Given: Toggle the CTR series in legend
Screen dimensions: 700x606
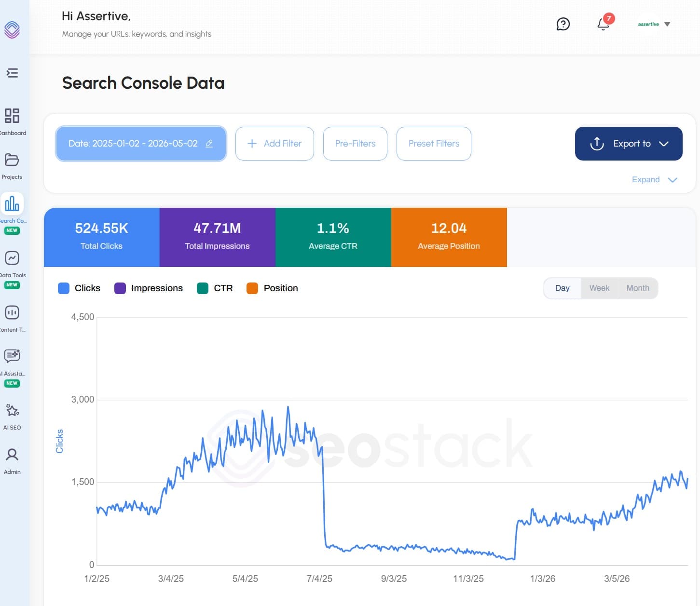Looking at the screenshot, I should pyautogui.click(x=215, y=288).
